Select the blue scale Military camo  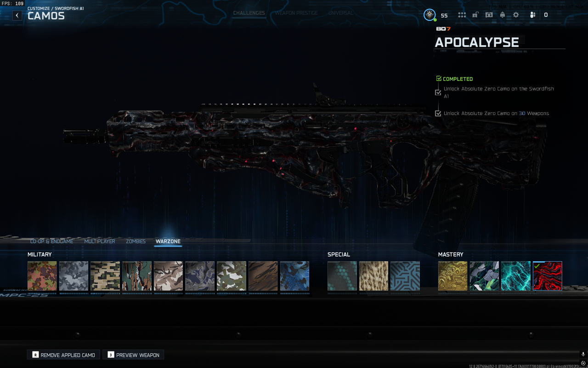point(294,276)
